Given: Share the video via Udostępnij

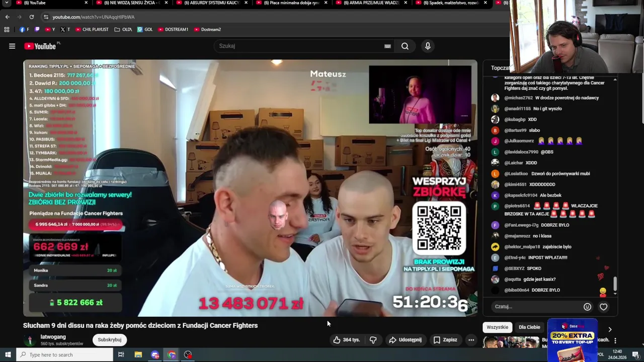Looking at the screenshot, I should tap(406, 340).
